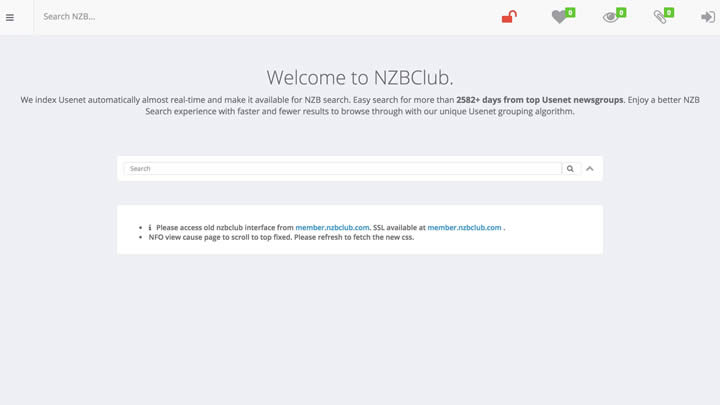The image size is (720, 405).
Task: Open the hamburger navigation menu
Action: [10, 17]
